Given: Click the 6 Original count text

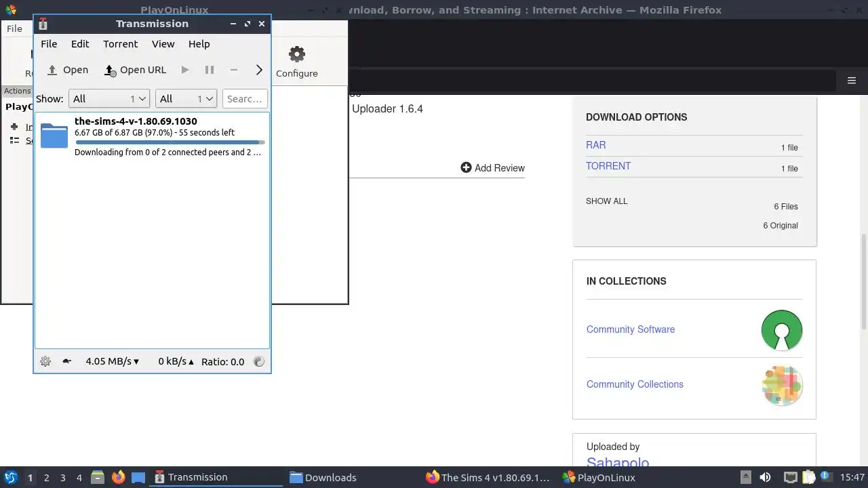Looking at the screenshot, I should click(781, 226).
